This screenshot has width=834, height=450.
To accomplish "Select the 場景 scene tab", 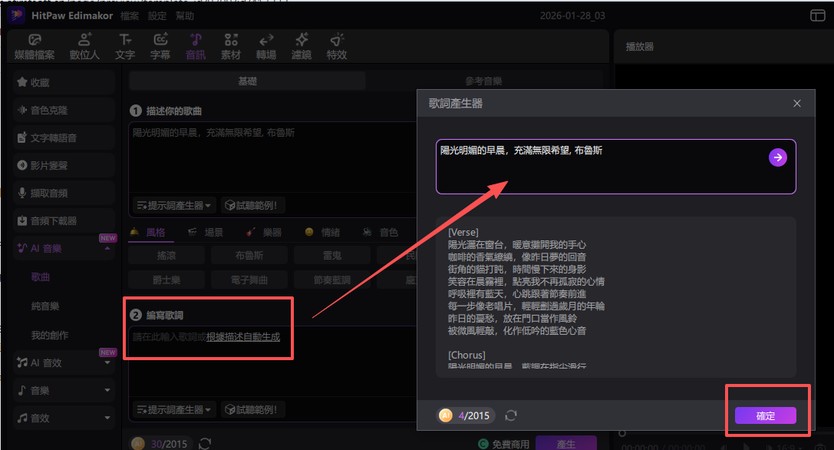I will tap(206, 232).
